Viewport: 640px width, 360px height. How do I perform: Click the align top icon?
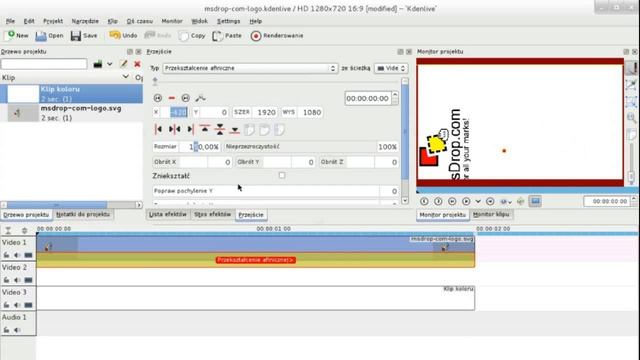click(205, 130)
